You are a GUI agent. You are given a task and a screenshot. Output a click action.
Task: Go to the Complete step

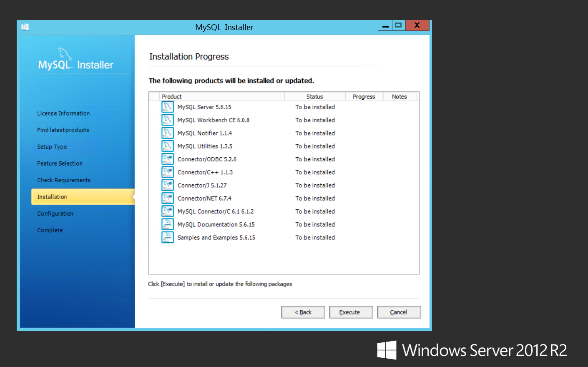coord(50,230)
